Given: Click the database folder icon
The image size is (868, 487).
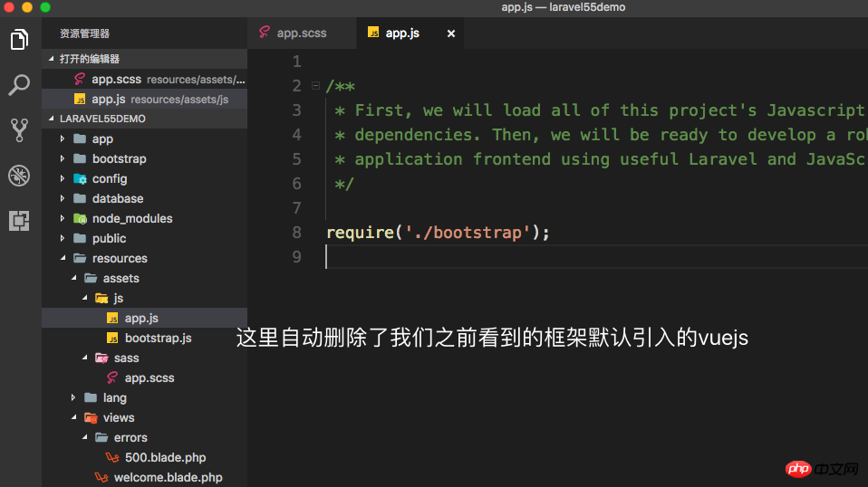Looking at the screenshot, I should point(80,198).
